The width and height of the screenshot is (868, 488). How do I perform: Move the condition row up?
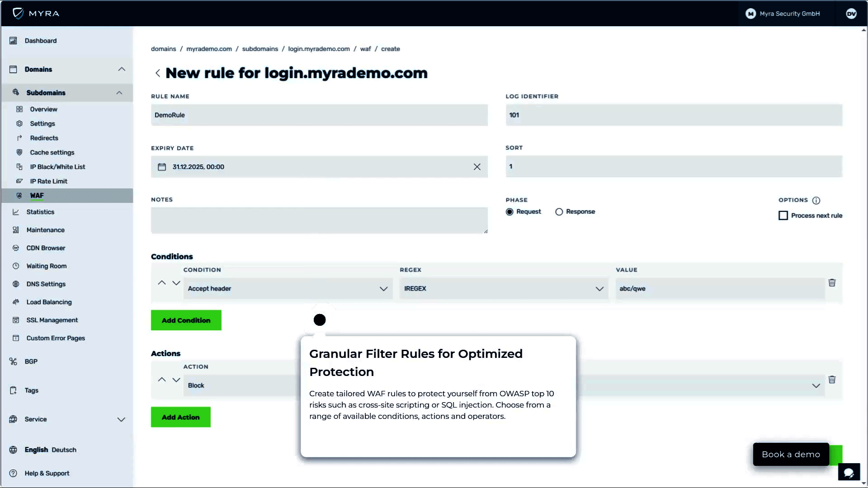162,283
